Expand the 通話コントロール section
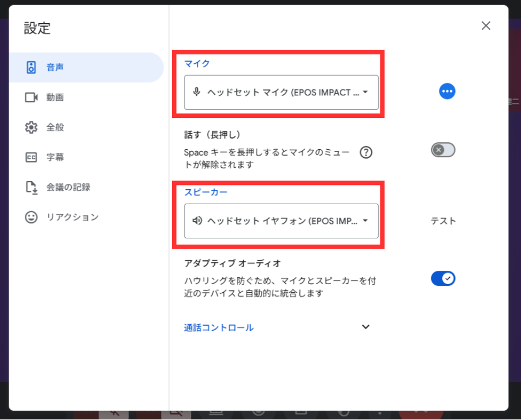 pyautogui.click(x=365, y=327)
